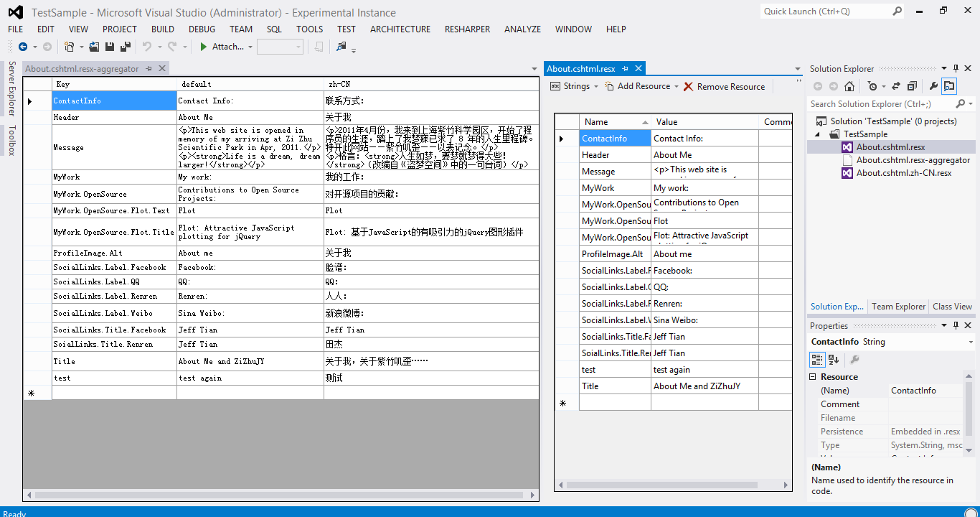Open the Navigate Backward history dropdown
This screenshot has width=980, height=517.
point(34,47)
